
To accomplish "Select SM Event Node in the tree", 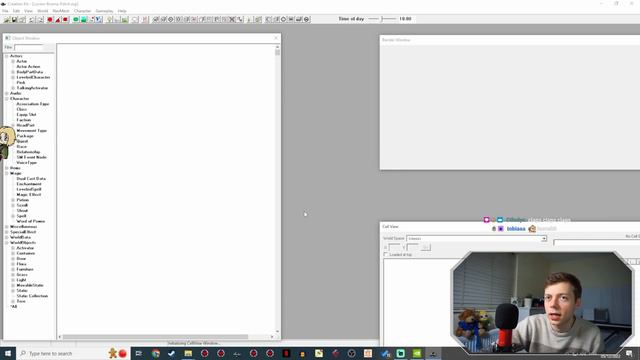I will point(31,157).
